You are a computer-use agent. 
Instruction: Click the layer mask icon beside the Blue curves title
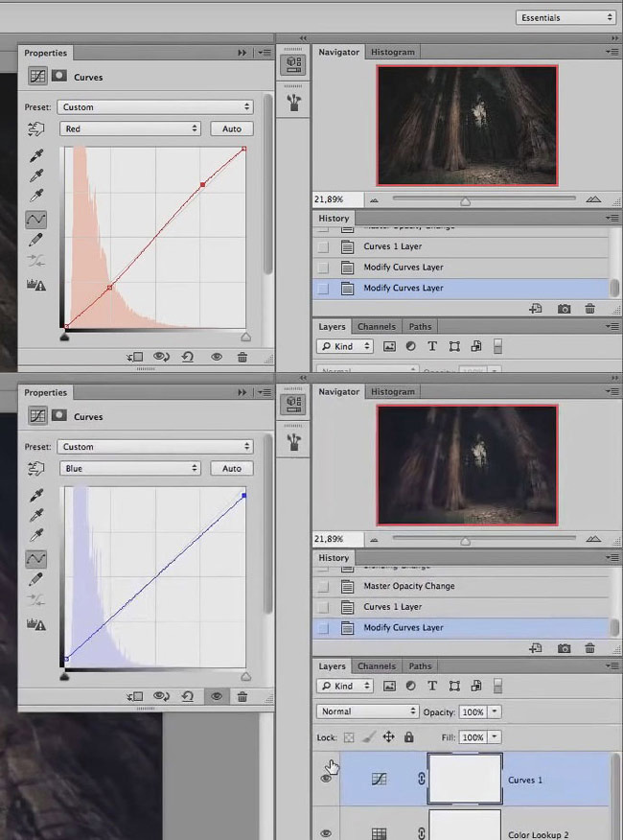pyautogui.click(x=58, y=415)
